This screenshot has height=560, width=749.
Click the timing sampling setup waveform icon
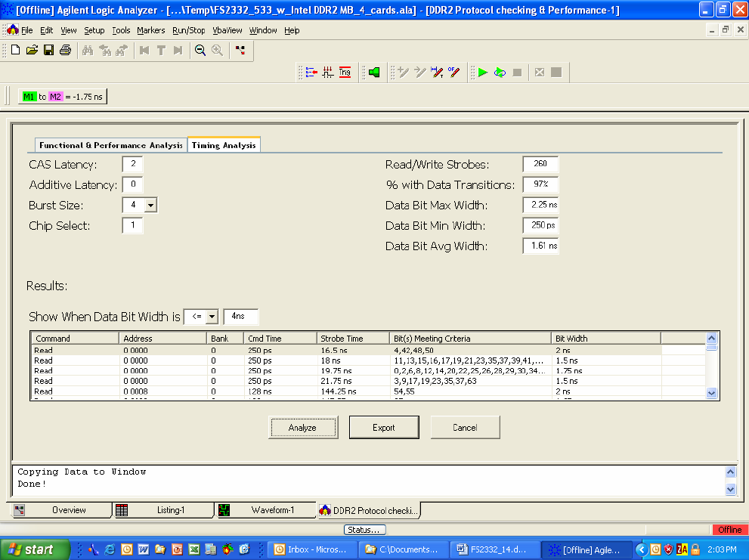328,73
